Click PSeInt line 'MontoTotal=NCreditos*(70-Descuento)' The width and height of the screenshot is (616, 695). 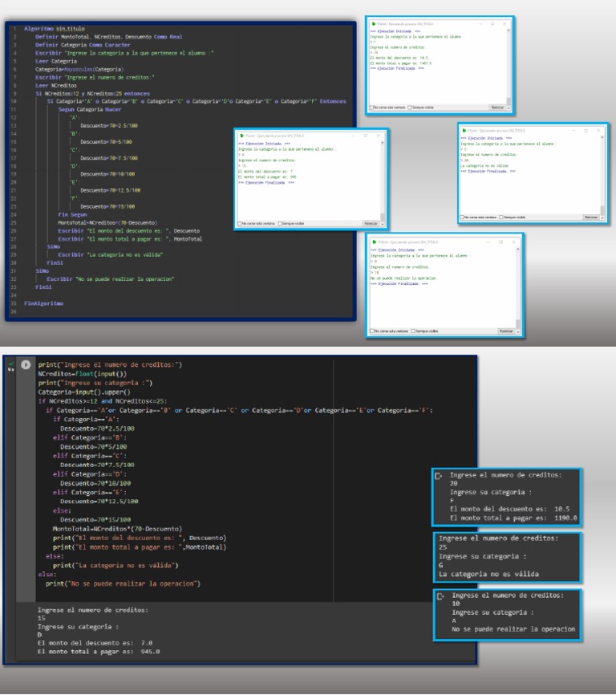[x=107, y=223]
